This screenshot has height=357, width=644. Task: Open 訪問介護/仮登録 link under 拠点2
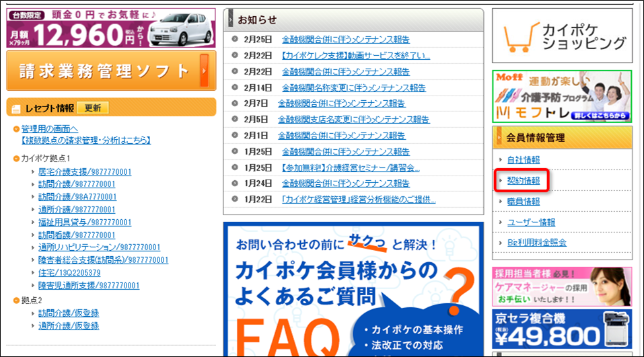(x=69, y=313)
